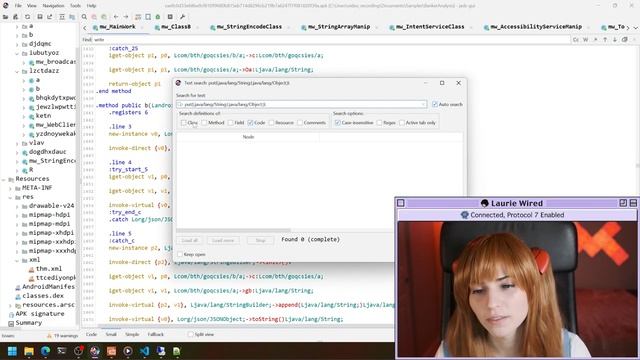640x360 pixels.
Task: Open the terminal app from taskbar
Action: pyautogui.click(x=62, y=351)
